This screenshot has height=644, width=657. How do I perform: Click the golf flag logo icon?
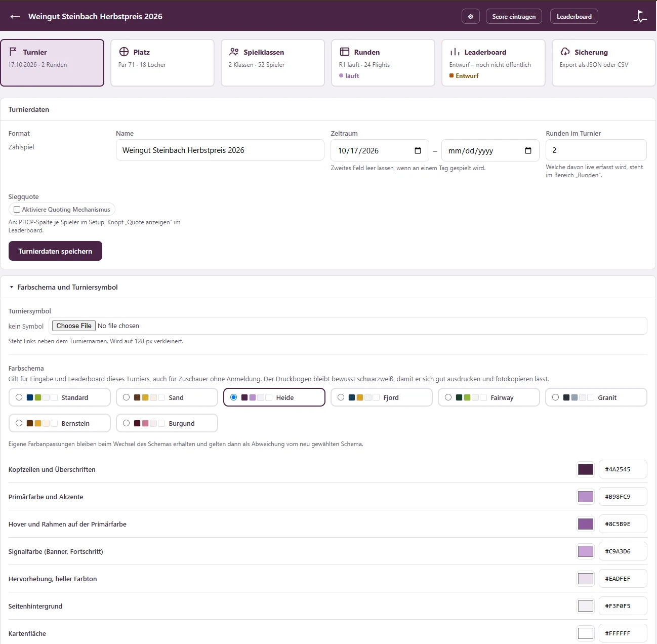tap(640, 17)
